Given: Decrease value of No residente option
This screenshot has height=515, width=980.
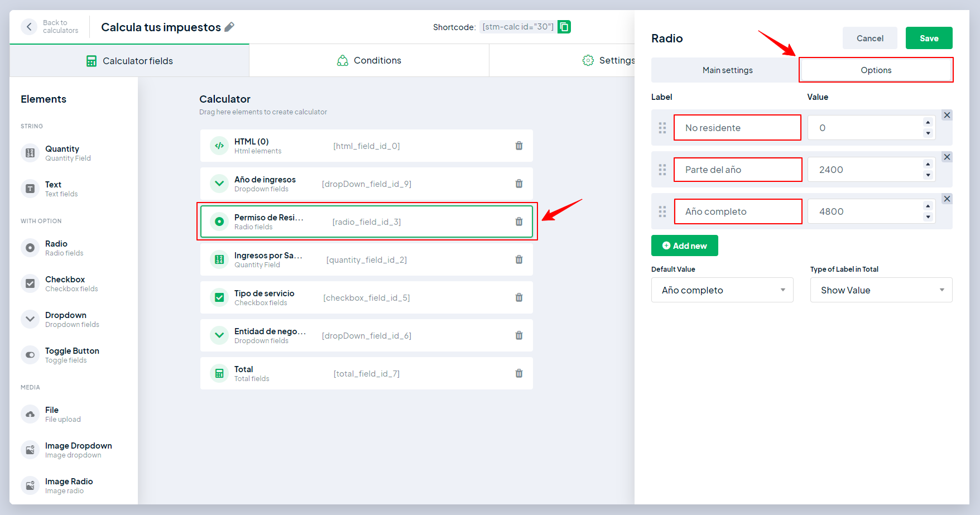Looking at the screenshot, I should 928,133.
